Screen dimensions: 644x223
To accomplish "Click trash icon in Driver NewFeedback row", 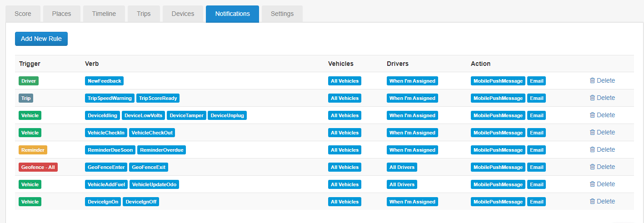I will pyautogui.click(x=592, y=80).
